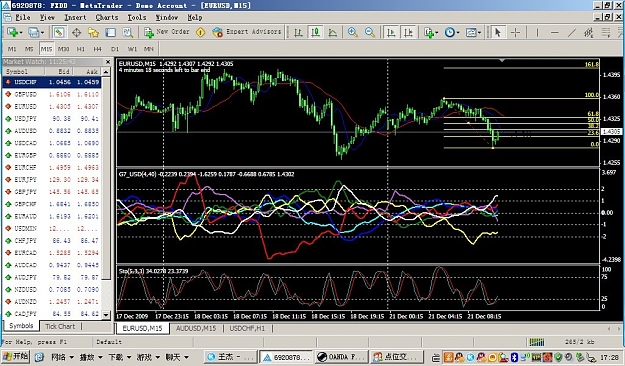625x366 pixels.
Task: Click the connection status bars indicator
Action: (x=537, y=342)
